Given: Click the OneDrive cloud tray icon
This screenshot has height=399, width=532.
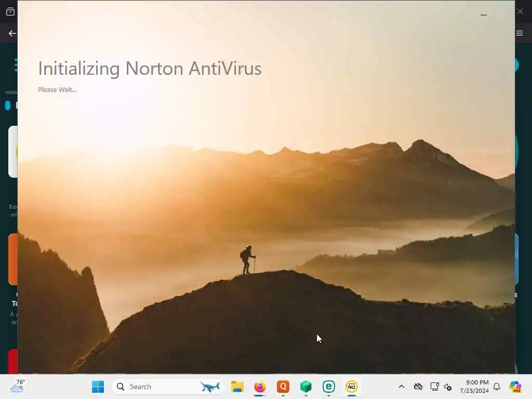Looking at the screenshot, I should pos(418,387).
